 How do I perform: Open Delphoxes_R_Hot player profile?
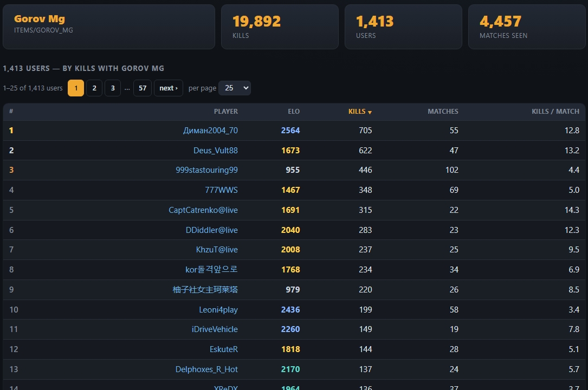[x=206, y=369]
